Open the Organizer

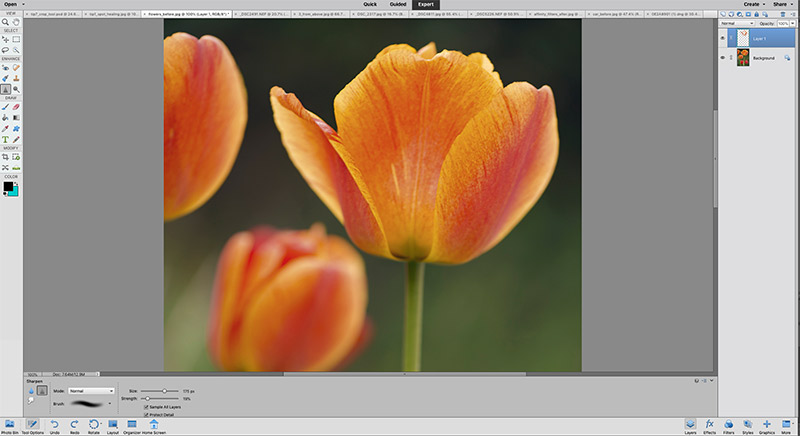[132, 426]
